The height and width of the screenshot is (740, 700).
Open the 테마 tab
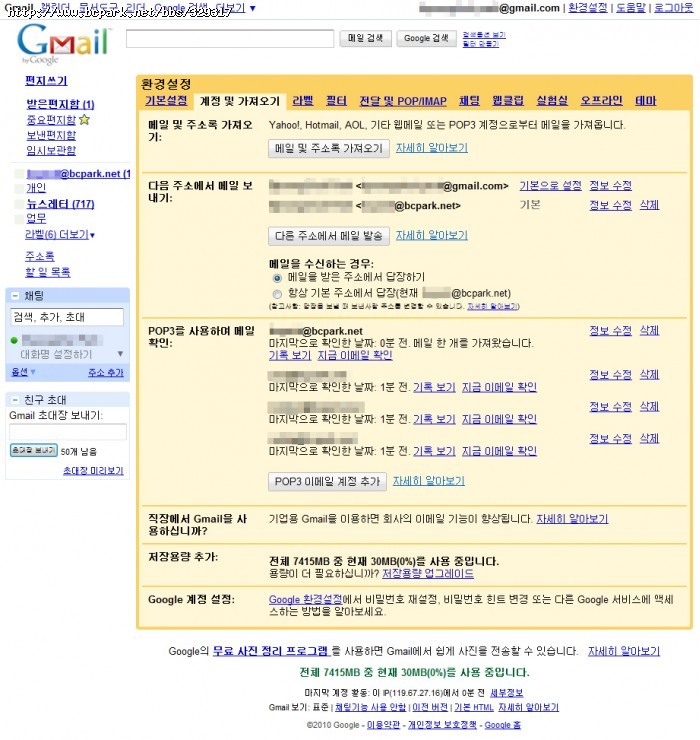(x=645, y=101)
